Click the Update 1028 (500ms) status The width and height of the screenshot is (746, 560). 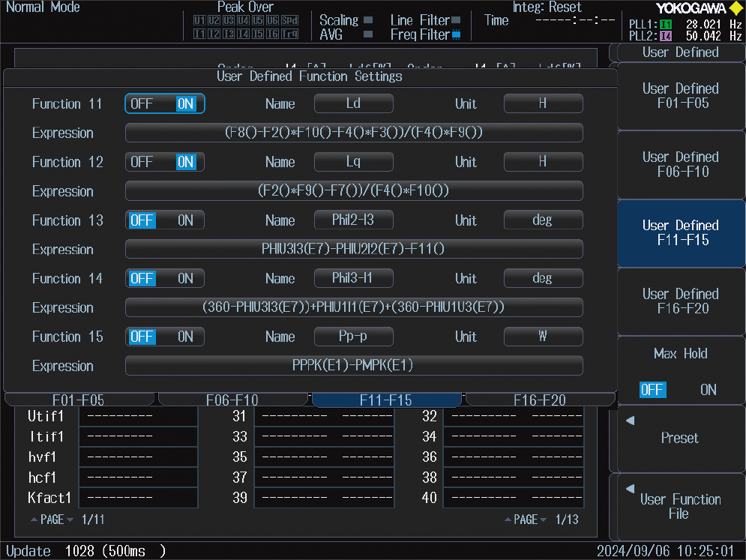(85, 551)
